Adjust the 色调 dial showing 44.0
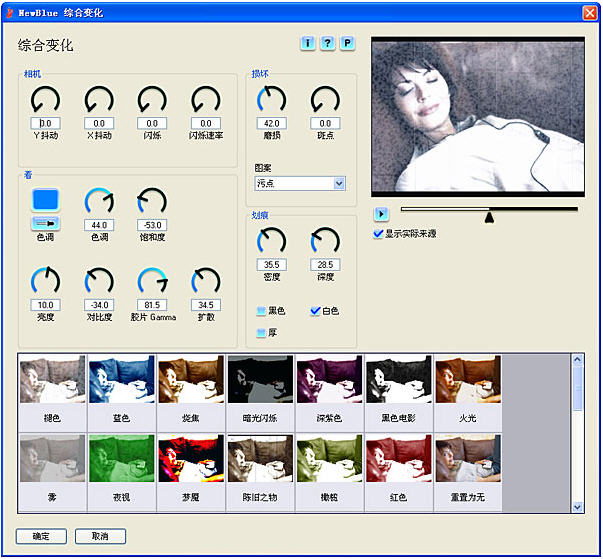 pos(99,202)
